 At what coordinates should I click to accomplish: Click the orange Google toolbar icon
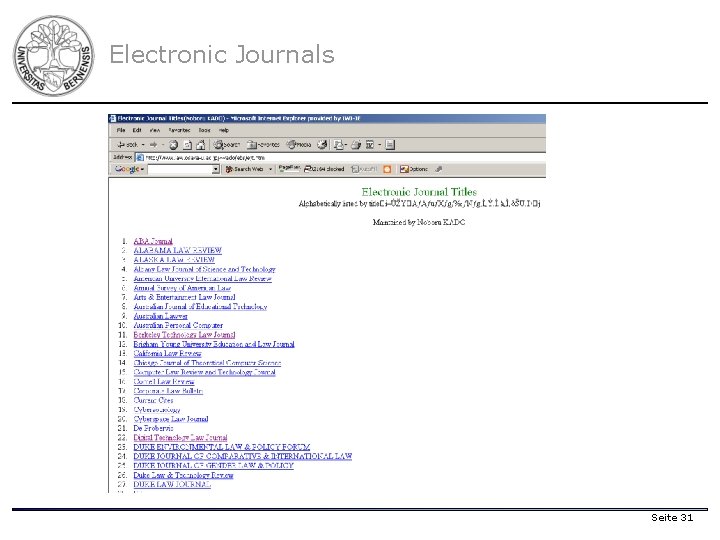[387, 169]
